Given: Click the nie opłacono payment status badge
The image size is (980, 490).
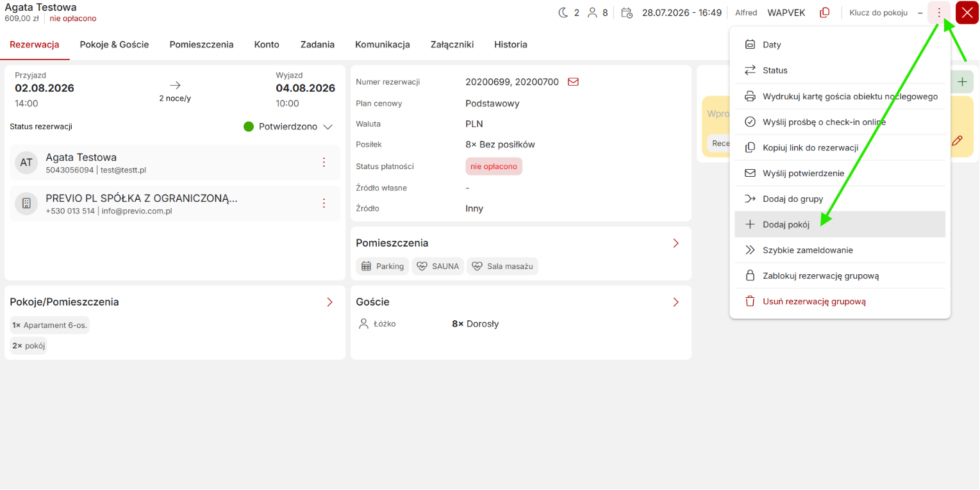Looking at the screenshot, I should [x=494, y=167].
